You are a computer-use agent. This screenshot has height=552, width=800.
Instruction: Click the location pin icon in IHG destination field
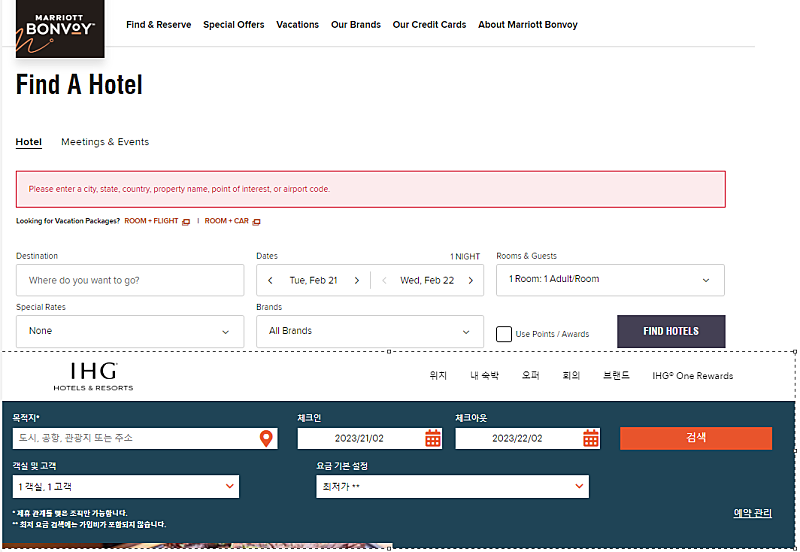click(266, 438)
